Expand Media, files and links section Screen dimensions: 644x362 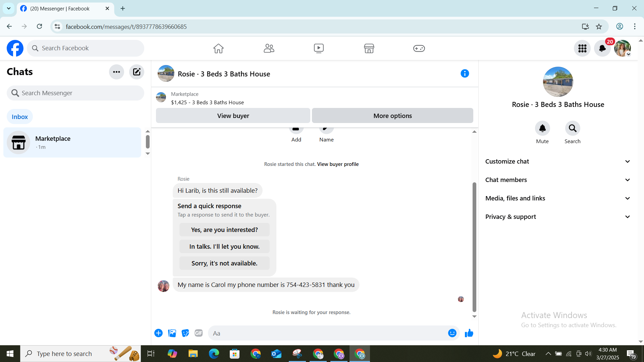(558, 198)
